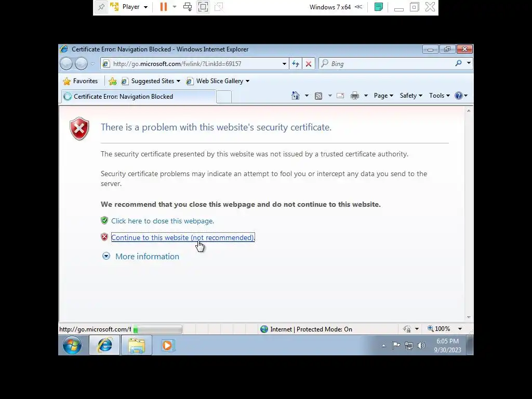Open Windows Explorer from taskbar
The image size is (532, 399).
(x=137, y=345)
